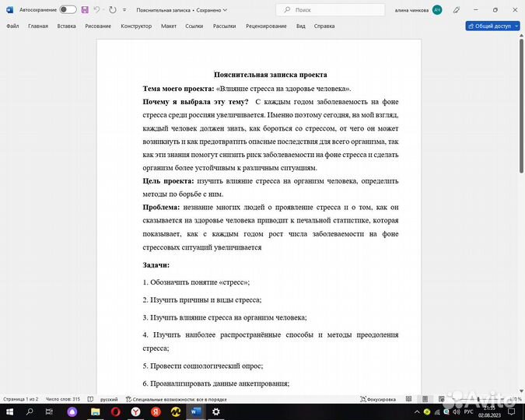Open the Рецензирование tab
The height and width of the screenshot is (420, 525).
(x=266, y=26)
